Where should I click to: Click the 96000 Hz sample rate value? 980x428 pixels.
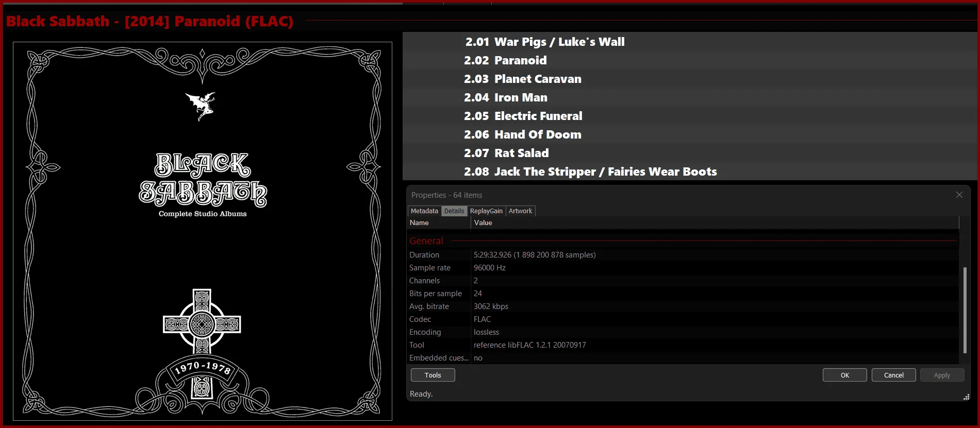490,268
